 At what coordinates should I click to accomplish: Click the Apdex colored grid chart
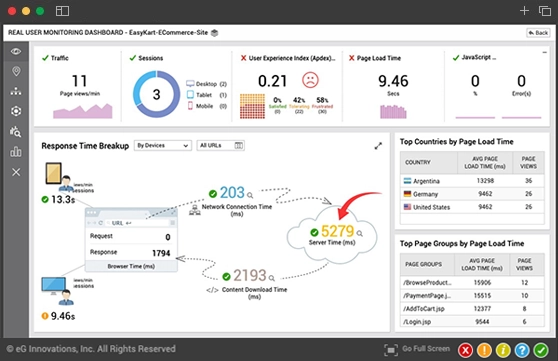(252, 106)
